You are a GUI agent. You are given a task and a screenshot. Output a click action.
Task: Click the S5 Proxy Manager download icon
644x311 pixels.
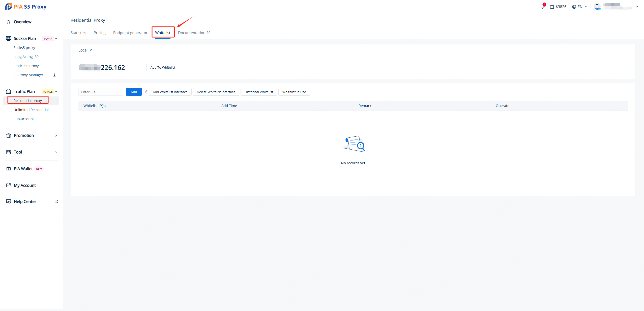[54, 75]
